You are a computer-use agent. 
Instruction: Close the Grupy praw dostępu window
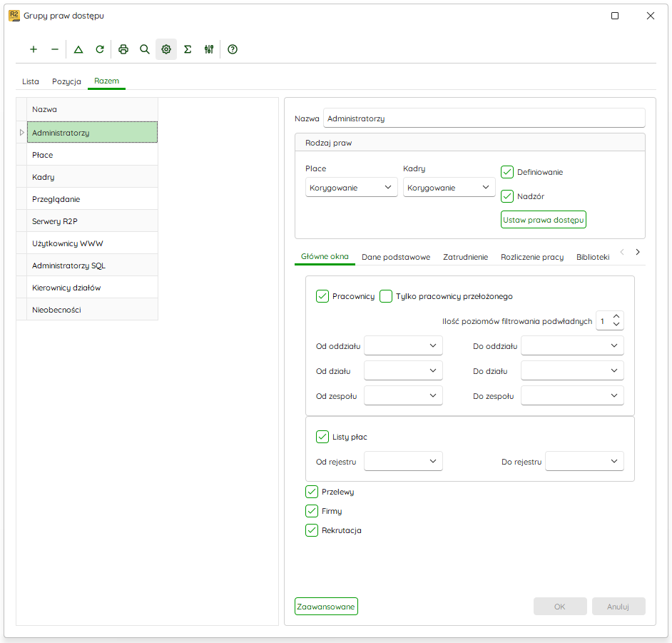coord(651,16)
